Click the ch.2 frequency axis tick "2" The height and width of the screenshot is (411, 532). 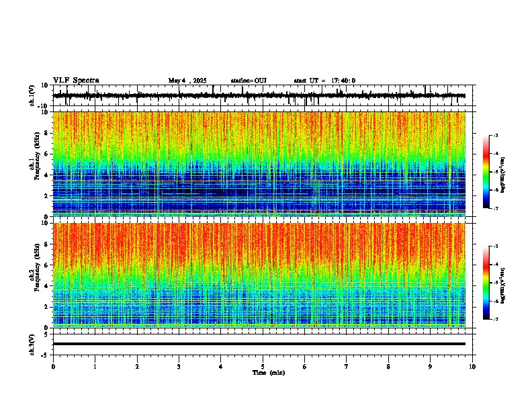[46, 307]
